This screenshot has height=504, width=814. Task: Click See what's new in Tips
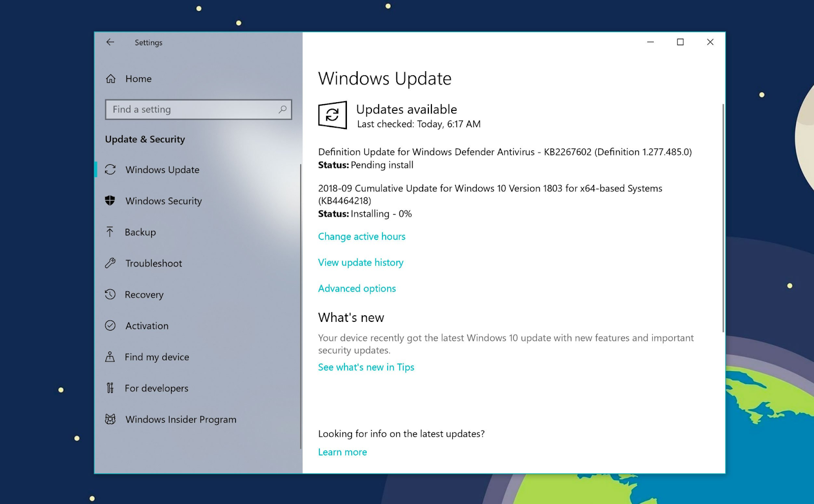tap(366, 367)
